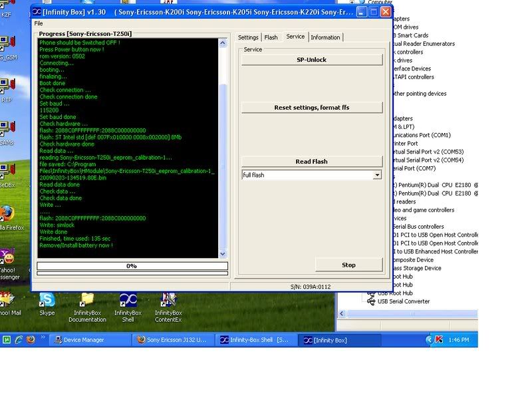Click the Infinity Box title bar icon
Screen dimensions: 532x399
(37, 12)
